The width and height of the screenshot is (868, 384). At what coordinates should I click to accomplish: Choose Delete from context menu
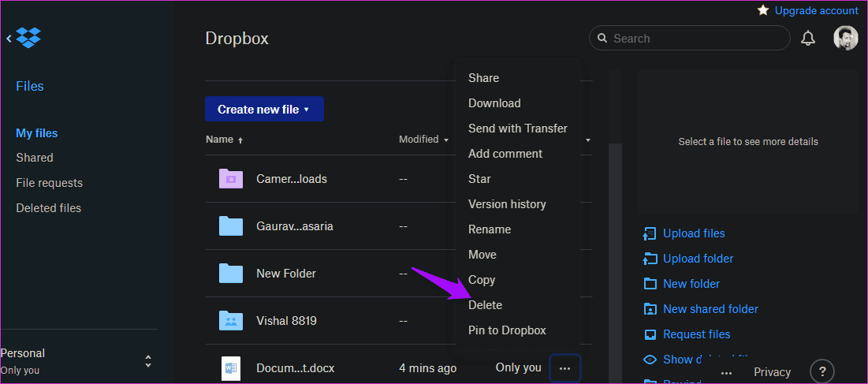pyautogui.click(x=485, y=305)
